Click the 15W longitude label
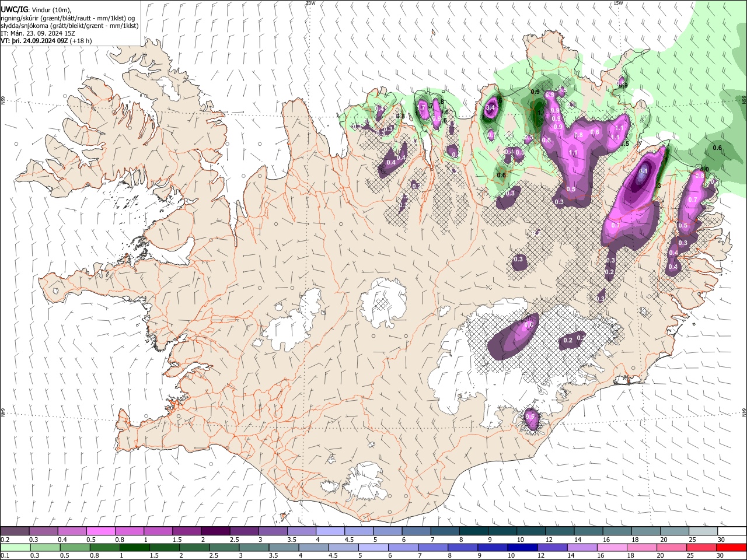 tap(618, 3)
